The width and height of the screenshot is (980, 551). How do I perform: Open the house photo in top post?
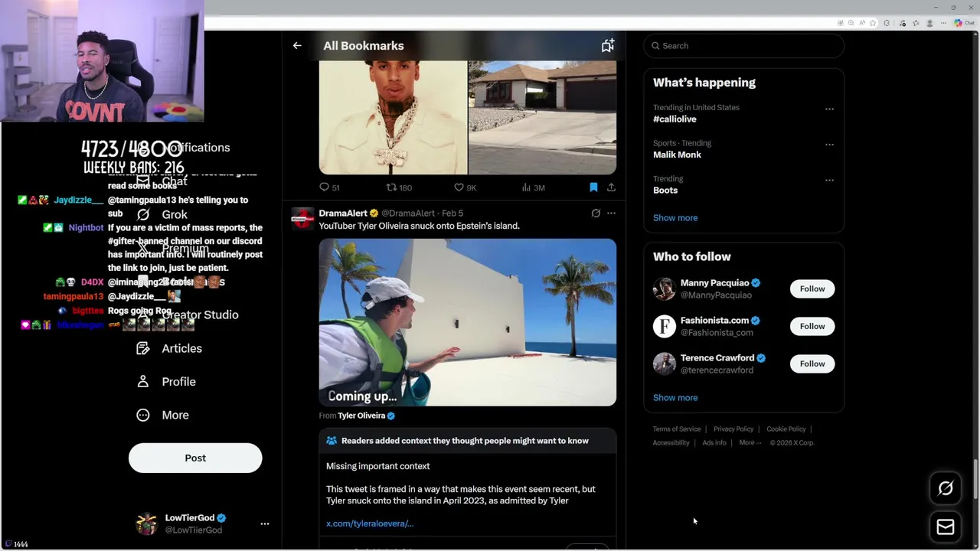tap(542, 118)
